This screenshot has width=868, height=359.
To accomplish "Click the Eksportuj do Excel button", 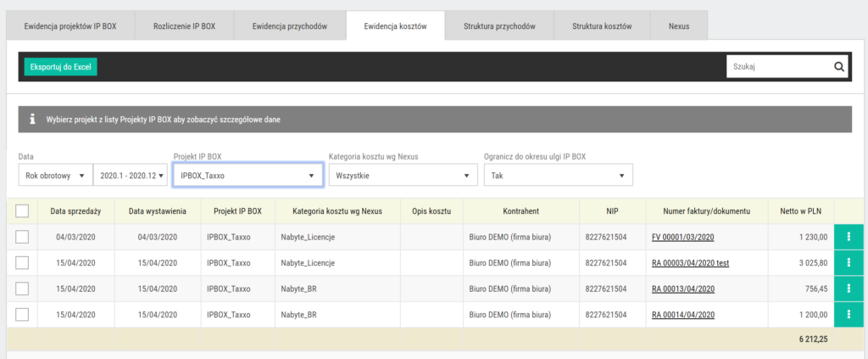I will point(60,67).
